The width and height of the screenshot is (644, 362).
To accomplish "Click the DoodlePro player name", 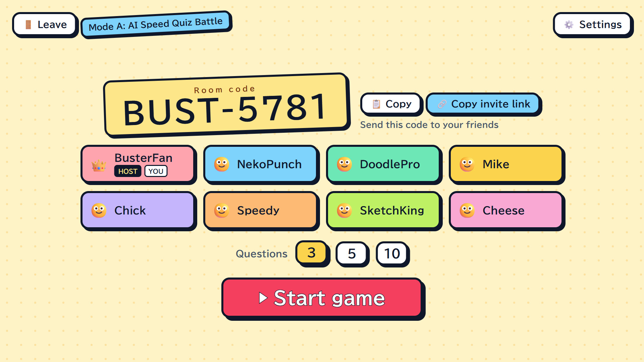I will [390, 164].
